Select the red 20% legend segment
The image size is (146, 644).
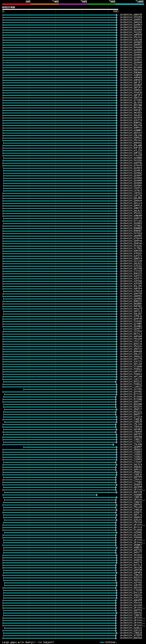[x=16, y=4]
